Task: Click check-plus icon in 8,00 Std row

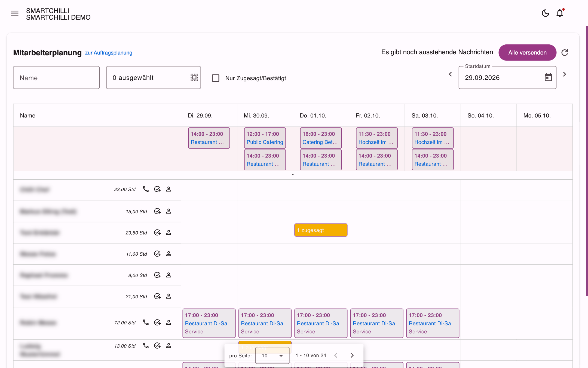Action: pos(157,275)
